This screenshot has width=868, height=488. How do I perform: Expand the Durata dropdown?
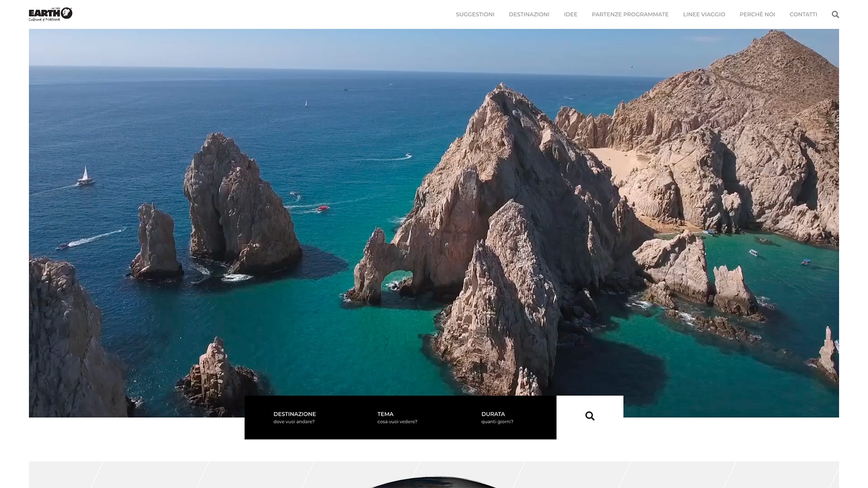click(x=493, y=414)
